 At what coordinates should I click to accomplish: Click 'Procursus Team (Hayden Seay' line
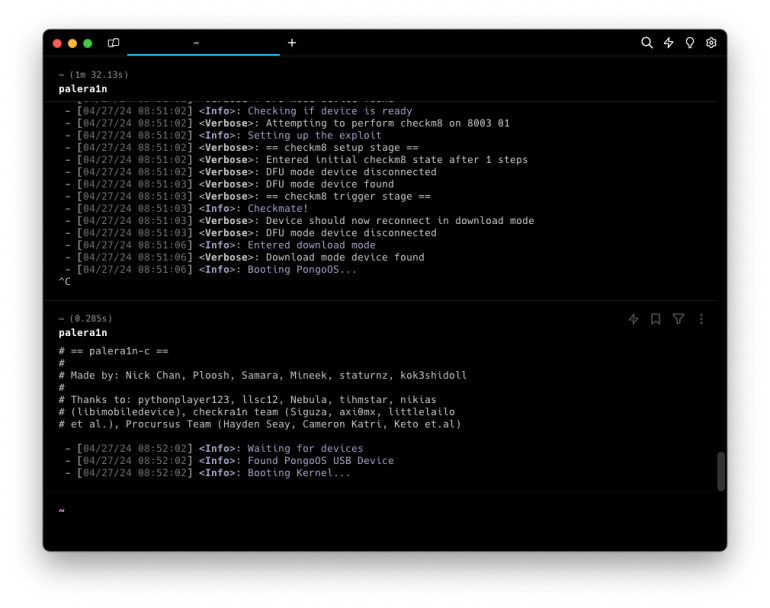(x=260, y=424)
